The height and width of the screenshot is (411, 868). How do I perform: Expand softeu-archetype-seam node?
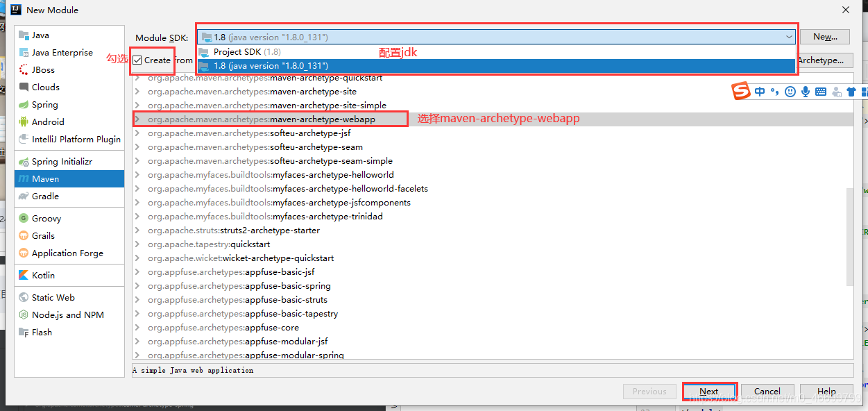(137, 147)
